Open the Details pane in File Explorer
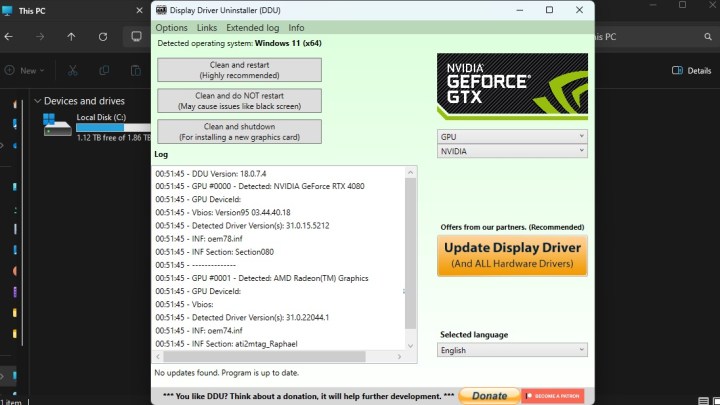The width and height of the screenshot is (720, 405). 691,71
